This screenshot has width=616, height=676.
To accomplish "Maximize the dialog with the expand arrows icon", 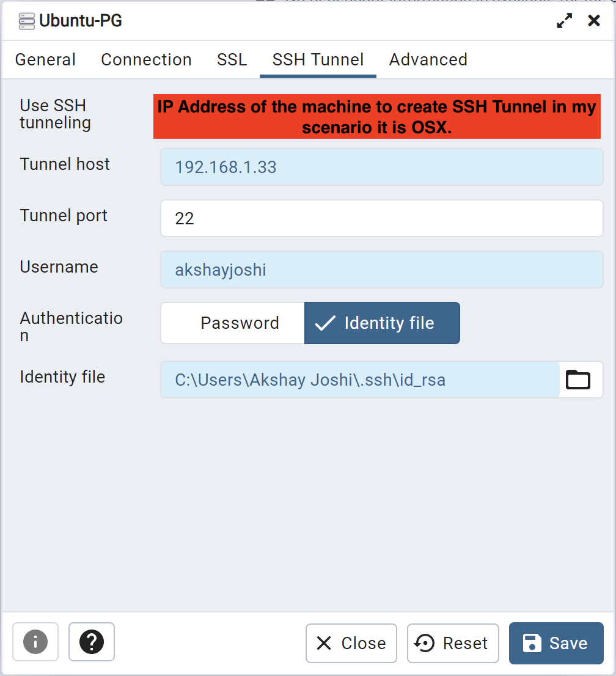I will [x=564, y=20].
